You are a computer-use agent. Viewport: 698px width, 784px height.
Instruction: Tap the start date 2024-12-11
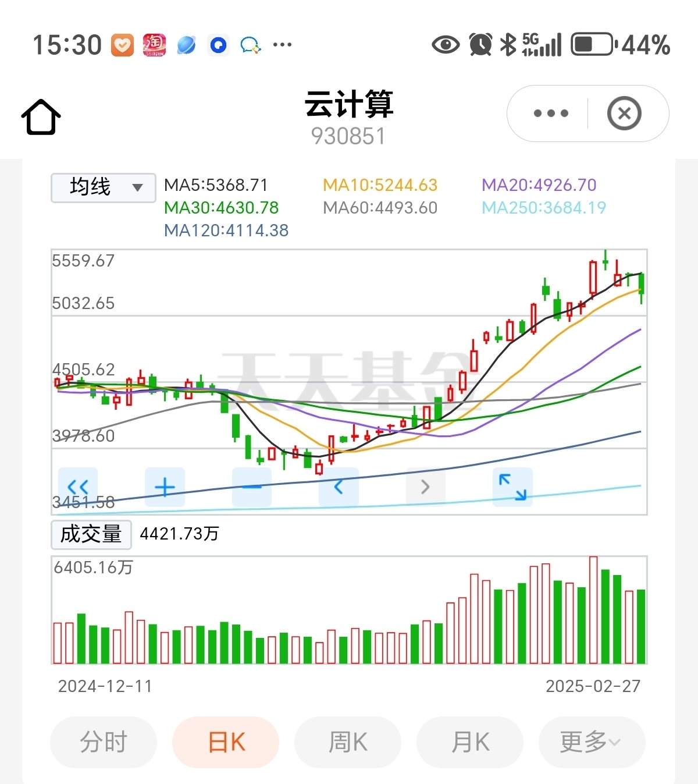click(x=105, y=686)
